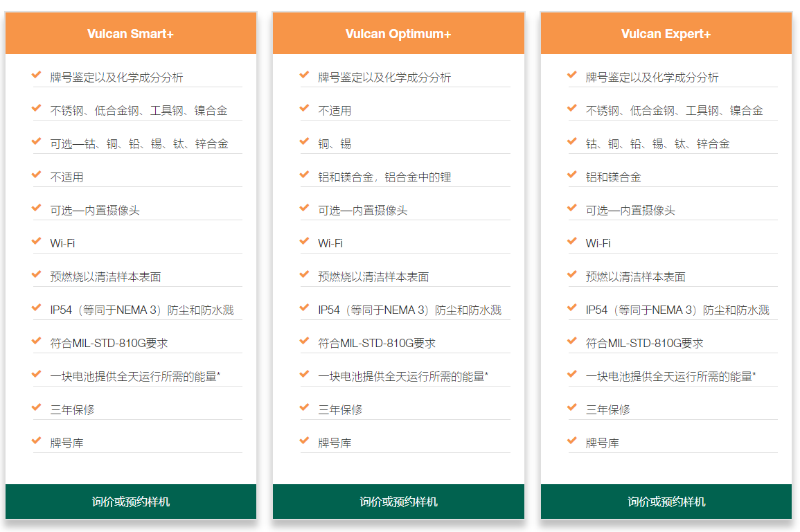Select the check icon for 可选—钴、铜、铅、锡、钛、锌合金
The width and height of the screenshot is (800, 532).
(36, 141)
